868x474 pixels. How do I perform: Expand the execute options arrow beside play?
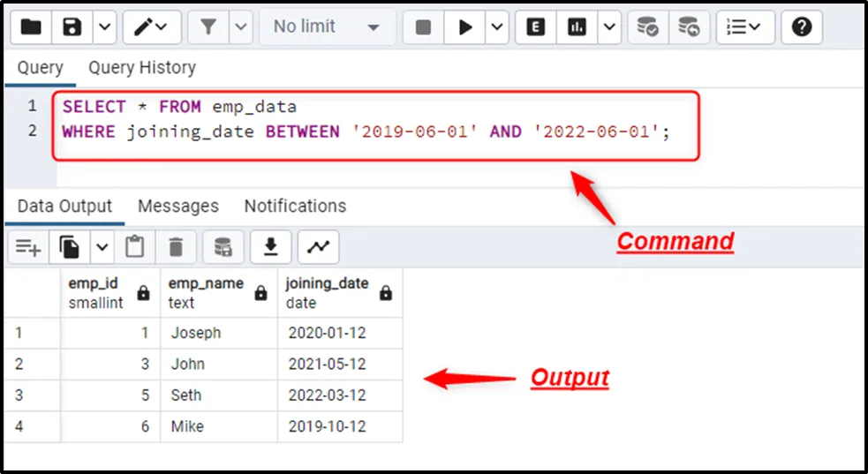tap(496, 27)
